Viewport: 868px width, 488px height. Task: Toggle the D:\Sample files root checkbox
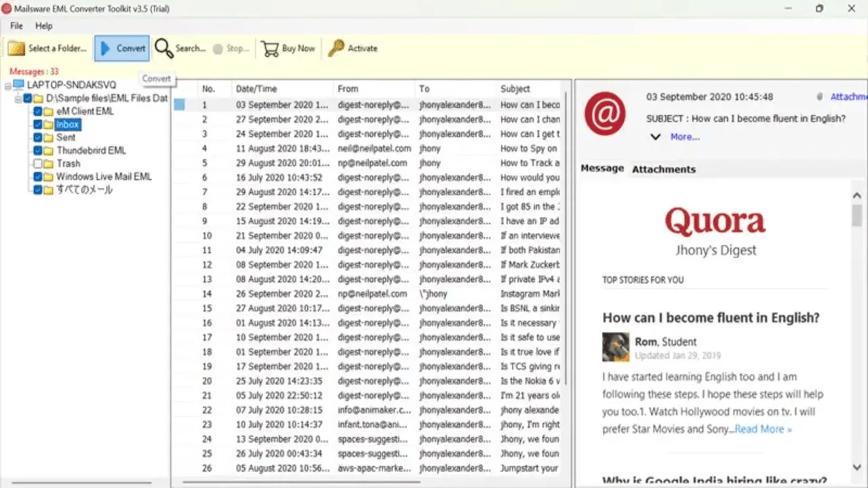[x=27, y=98]
